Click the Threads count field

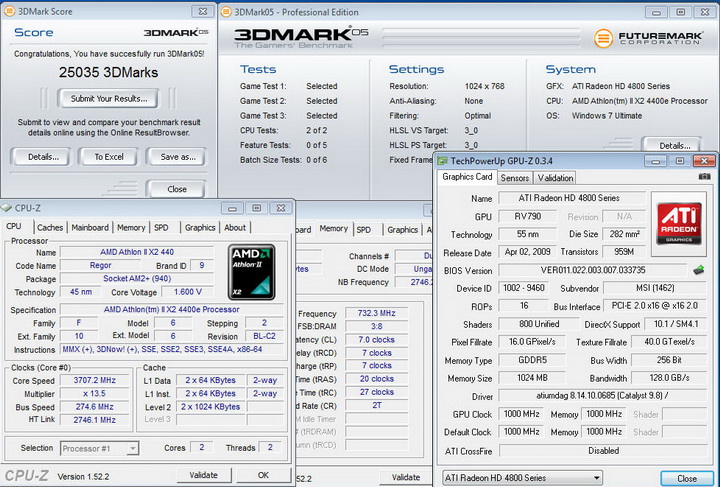(270, 448)
